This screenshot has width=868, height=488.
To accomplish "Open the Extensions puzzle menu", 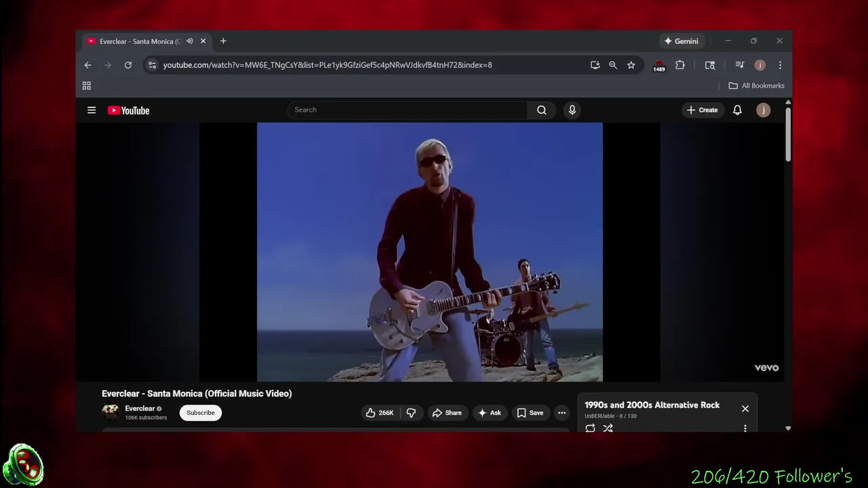I will click(679, 65).
